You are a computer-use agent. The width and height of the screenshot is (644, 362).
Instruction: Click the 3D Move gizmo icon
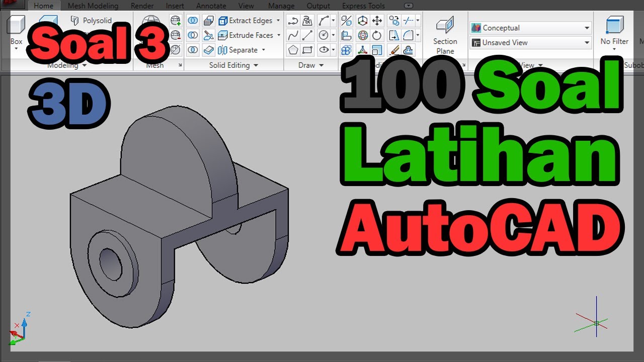pyautogui.click(x=362, y=21)
